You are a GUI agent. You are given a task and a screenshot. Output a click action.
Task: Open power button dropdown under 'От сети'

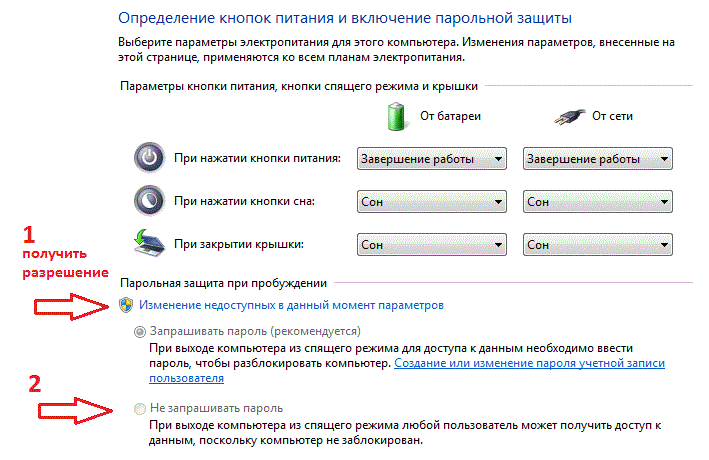click(x=597, y=159)
